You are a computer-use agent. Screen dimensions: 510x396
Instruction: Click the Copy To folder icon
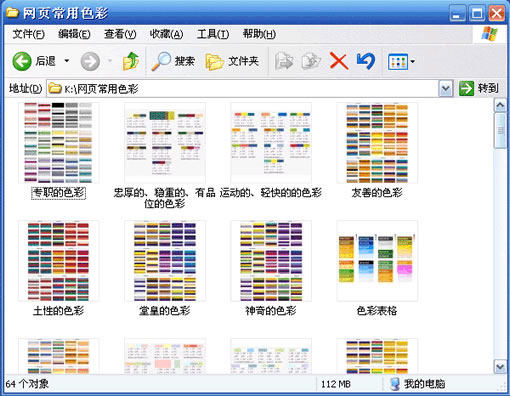click(311, 61)
